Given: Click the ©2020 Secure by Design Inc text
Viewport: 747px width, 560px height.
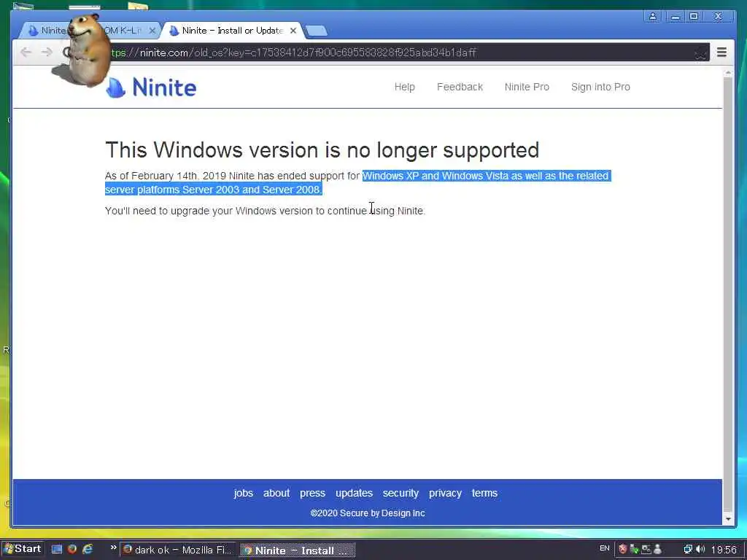Looking at the screenshot, I should tap(368, 513).
